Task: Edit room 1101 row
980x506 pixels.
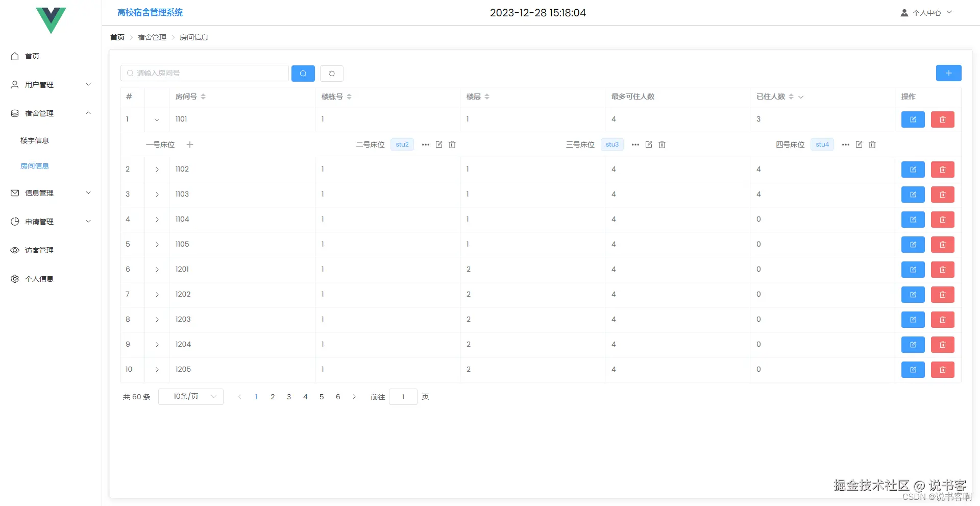Action: coord(913,119)
